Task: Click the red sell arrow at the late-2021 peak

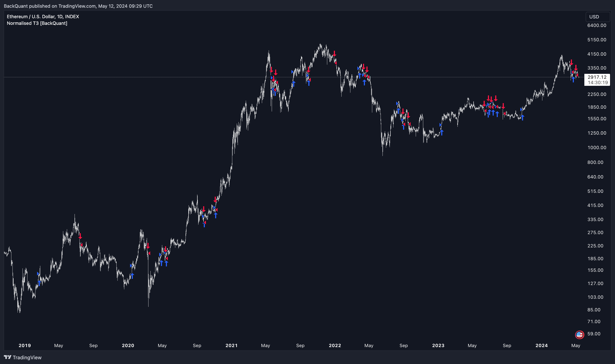Action: pyautogui.click(x=334, y=53)
